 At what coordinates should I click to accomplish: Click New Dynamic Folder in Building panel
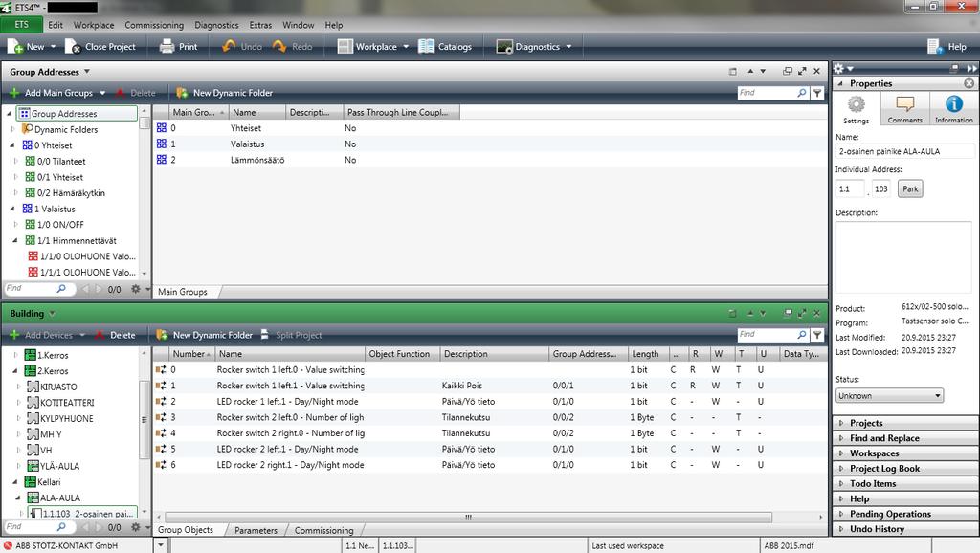(205, 335)
